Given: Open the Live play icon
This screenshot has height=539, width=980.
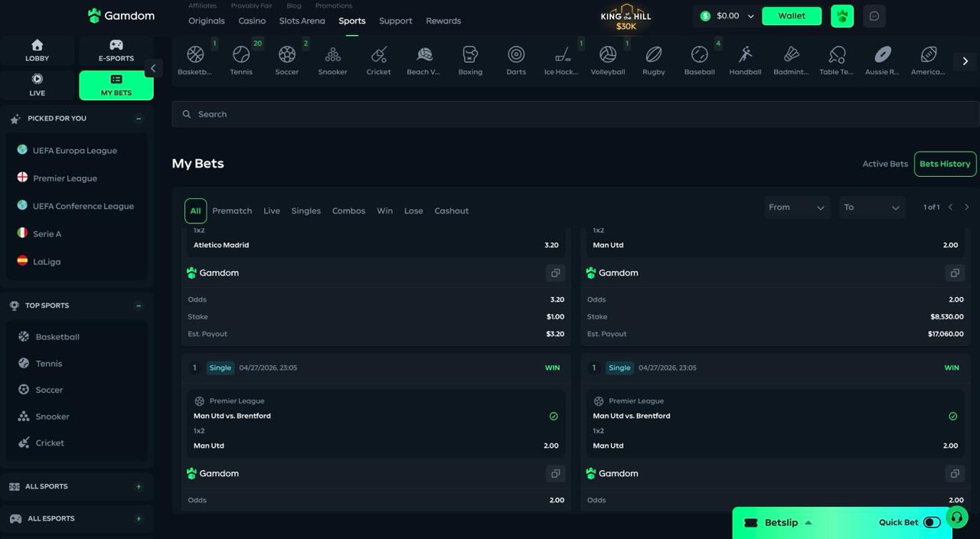Looking at the screenshot, I should (x=37, y=79).
